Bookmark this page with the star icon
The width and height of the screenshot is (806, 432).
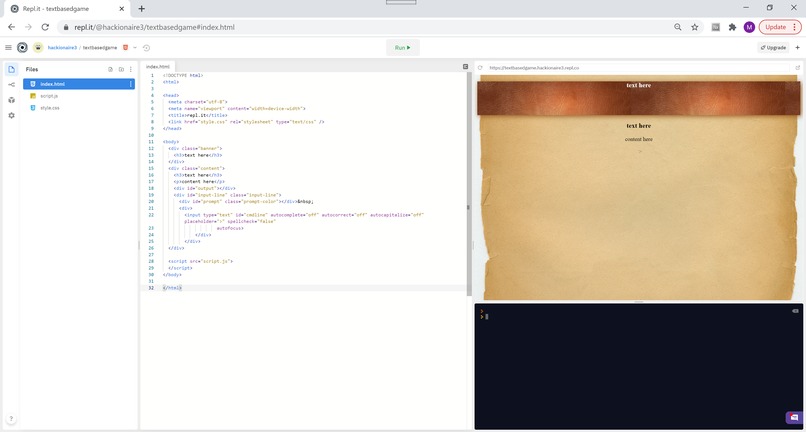(x=694, y=27)
